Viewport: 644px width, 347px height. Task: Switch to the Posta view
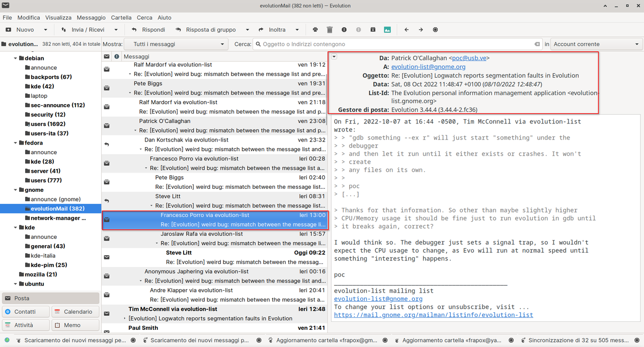click(51, 298)
